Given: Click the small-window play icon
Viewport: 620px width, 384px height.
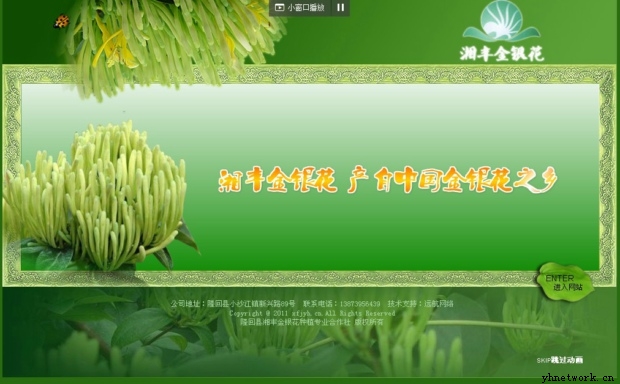Looking at the screenshot, I should click(x=279, y=8).
